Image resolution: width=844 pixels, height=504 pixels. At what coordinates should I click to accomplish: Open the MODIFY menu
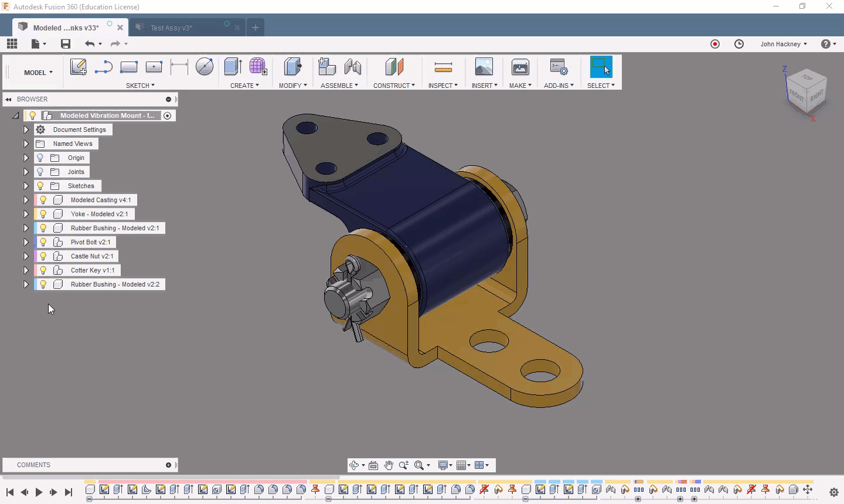pyautogui.click(x=292, y=86)
